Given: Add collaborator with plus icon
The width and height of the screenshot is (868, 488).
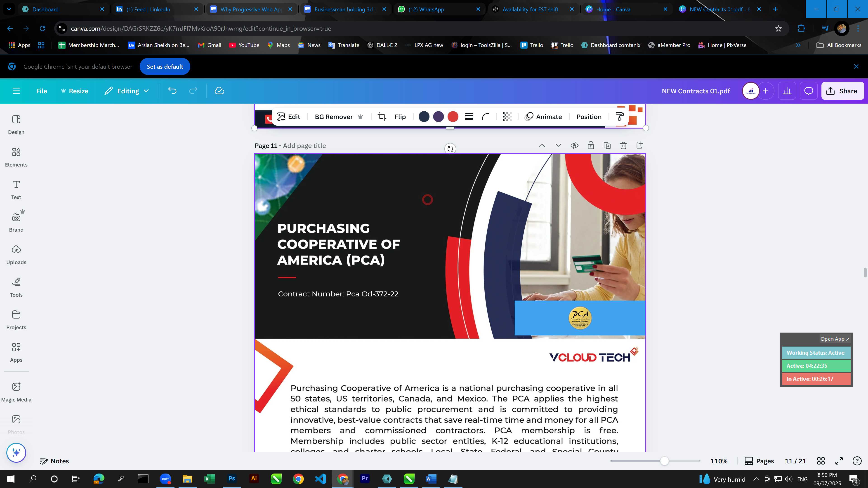Looking at the screenshot, I should 765,91.
